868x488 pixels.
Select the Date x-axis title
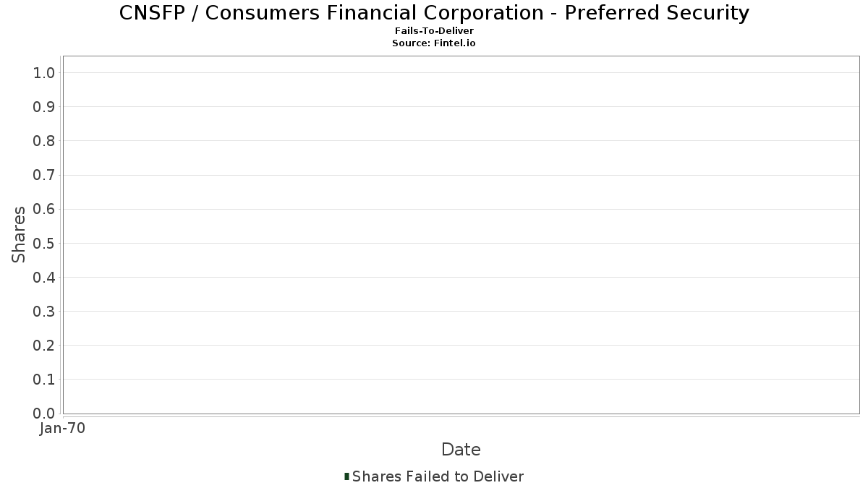(461, 450)
